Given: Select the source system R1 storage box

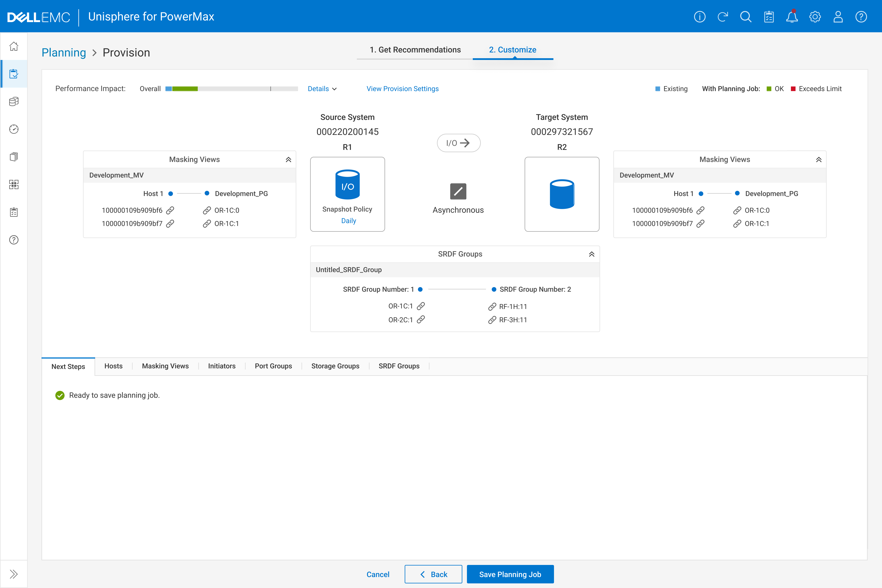Looking at the screenshot, I should pyautogui.click(x=347, y=194).
